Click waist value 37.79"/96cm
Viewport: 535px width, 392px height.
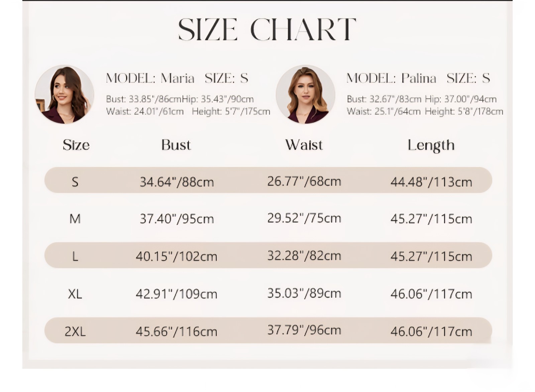click(x=304, y=330)
